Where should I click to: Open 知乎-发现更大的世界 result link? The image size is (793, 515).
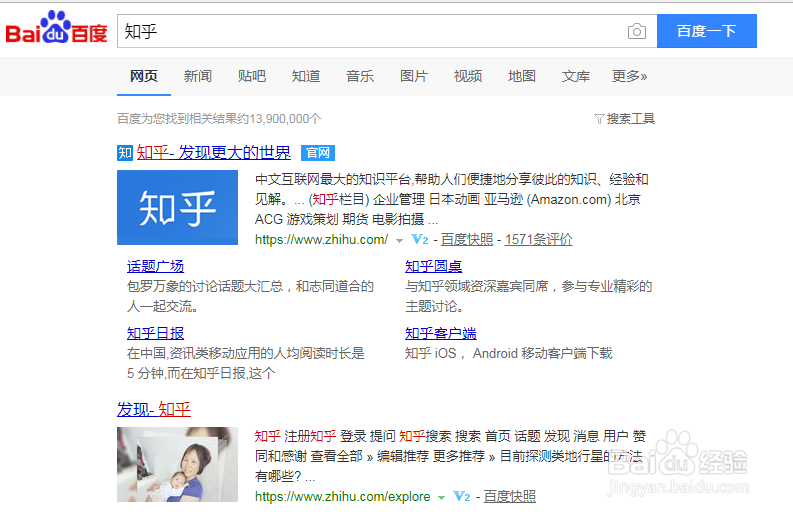213,153
